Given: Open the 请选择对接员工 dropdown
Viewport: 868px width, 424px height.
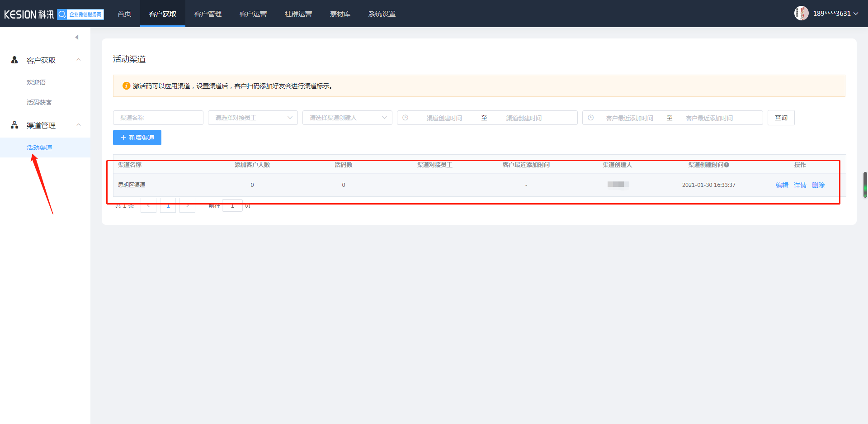Looking at the screenshot, I should tap(252, 118).
